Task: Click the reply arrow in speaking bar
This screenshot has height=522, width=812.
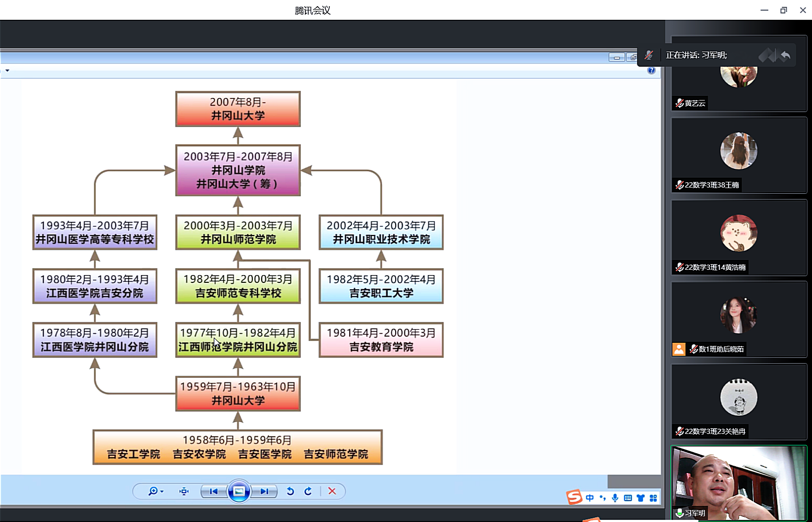Action: point(785,55)
